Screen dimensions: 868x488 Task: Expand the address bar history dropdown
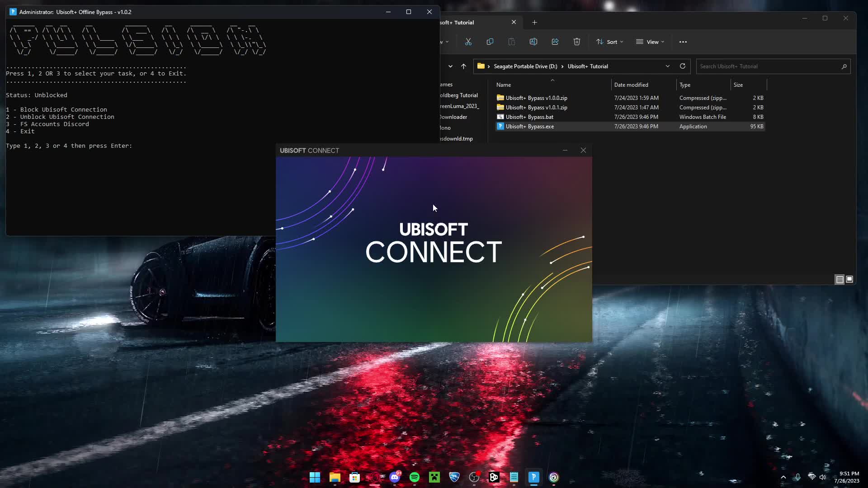tap(668, 66)
